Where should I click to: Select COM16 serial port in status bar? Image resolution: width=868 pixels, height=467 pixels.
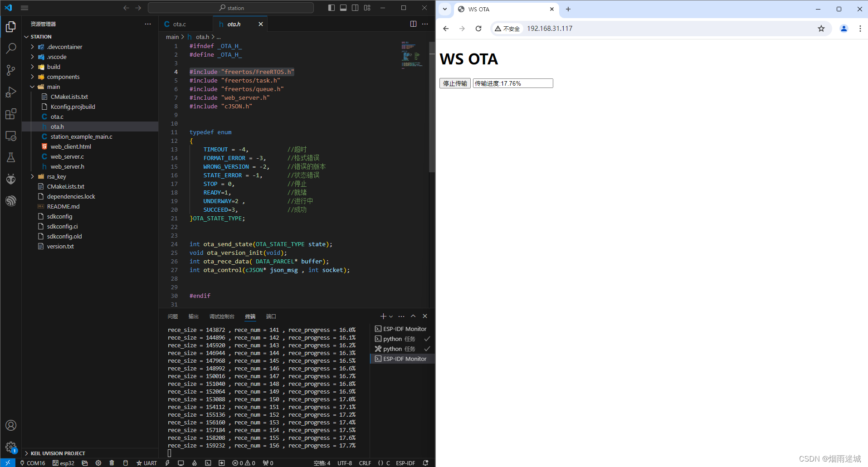(x=33, y=463)
